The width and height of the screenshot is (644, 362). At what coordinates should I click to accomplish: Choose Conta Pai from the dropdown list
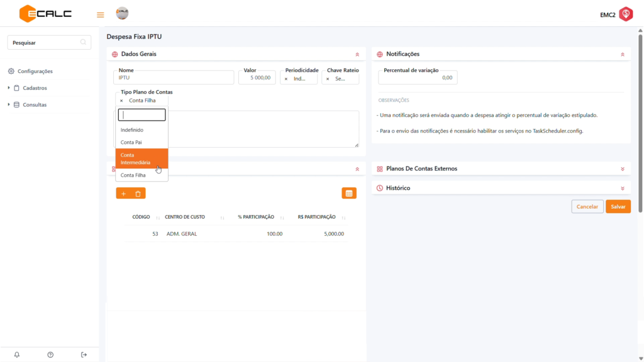pyautogui.click(x=131, y=143)
